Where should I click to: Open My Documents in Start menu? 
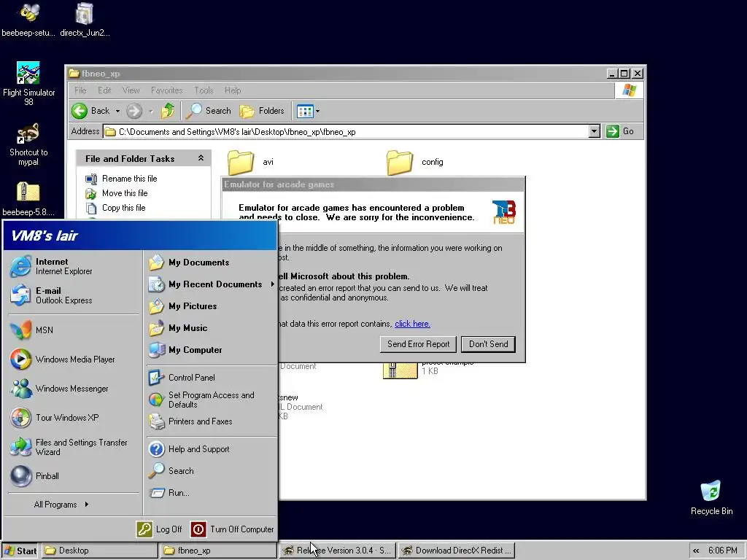coord(189,262)
